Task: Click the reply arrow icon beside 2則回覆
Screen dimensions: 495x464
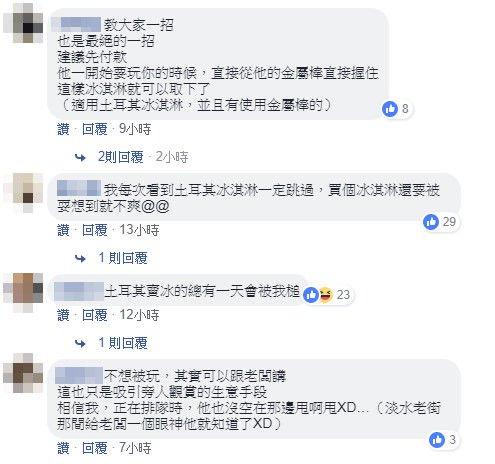Action: (x=80, y=157)
